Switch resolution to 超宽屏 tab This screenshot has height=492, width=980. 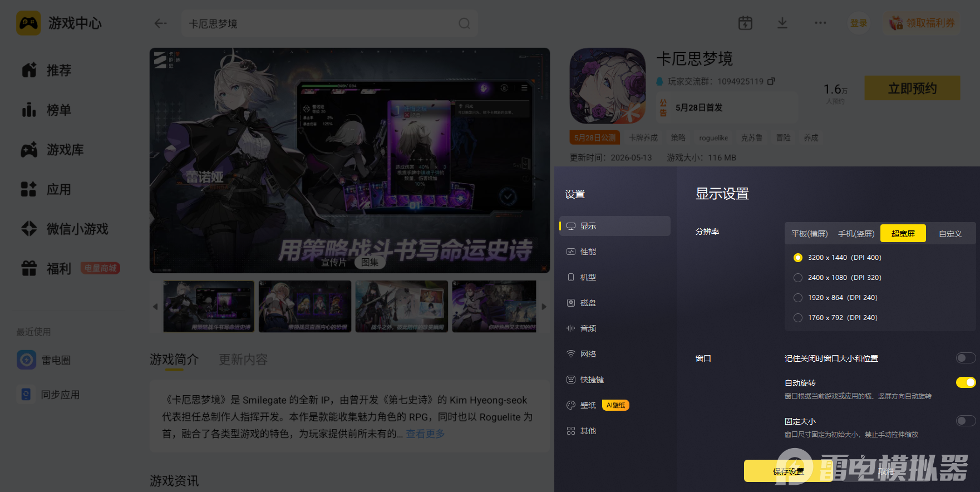(x=903, y=234)
